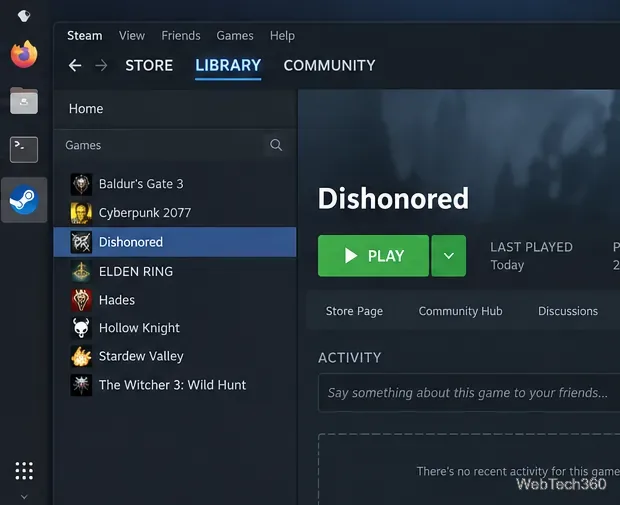Select Stardew Valley in library
The image size is (620, 505).
pyautogui.click(x=175, y=356)
